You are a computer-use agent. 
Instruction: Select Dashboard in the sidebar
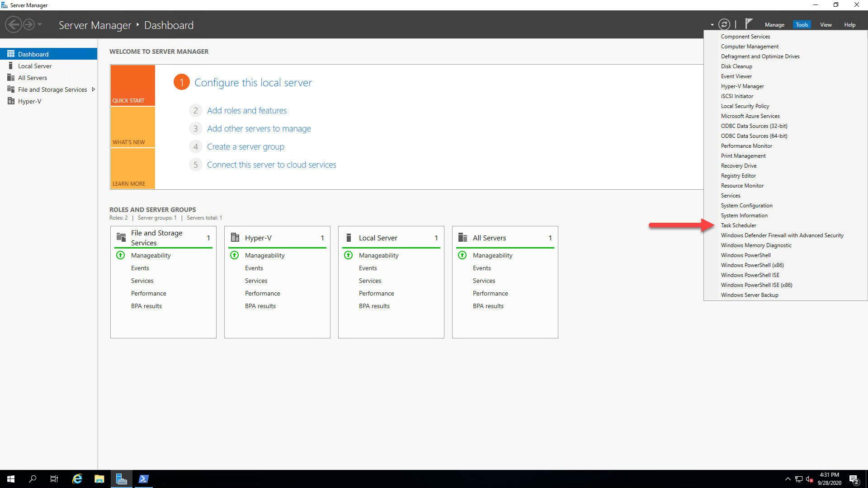point(49,54)
